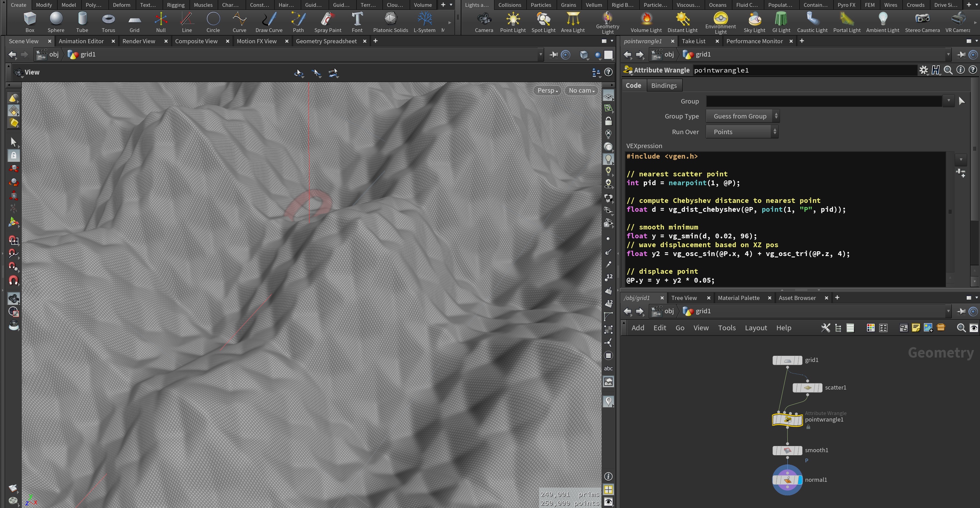Image resolution: width=980 pixels, height=508 pixels.
Task: Toggle display flag on normal1 node
Action: 800,480
